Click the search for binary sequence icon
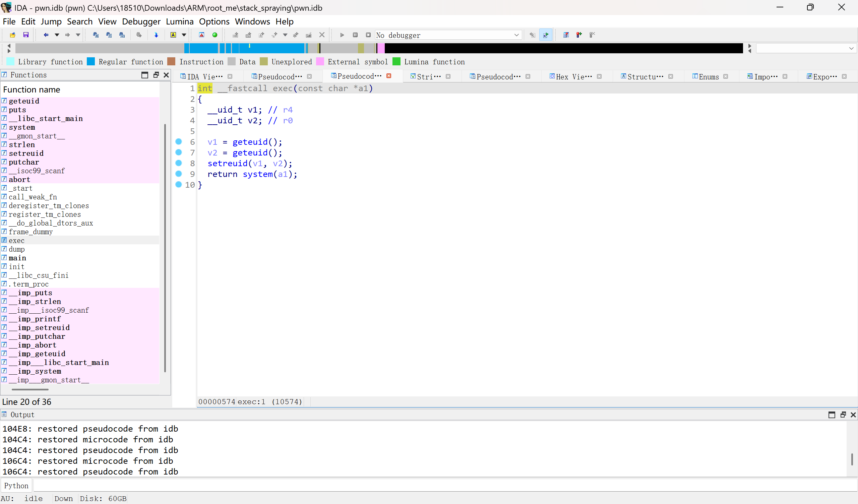Image resolution: width=858 pixels, height=504 pixels. (x=122, y=35)
